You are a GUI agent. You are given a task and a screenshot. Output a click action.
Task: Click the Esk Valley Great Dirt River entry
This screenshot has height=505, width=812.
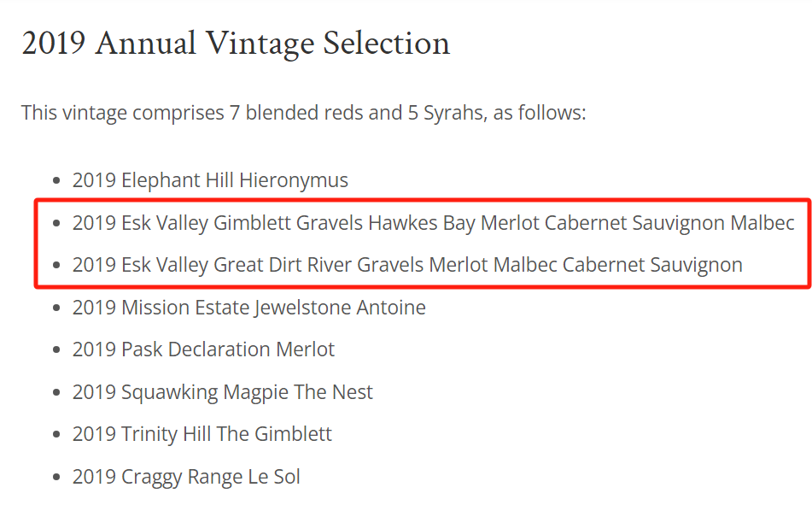[406, 265]
